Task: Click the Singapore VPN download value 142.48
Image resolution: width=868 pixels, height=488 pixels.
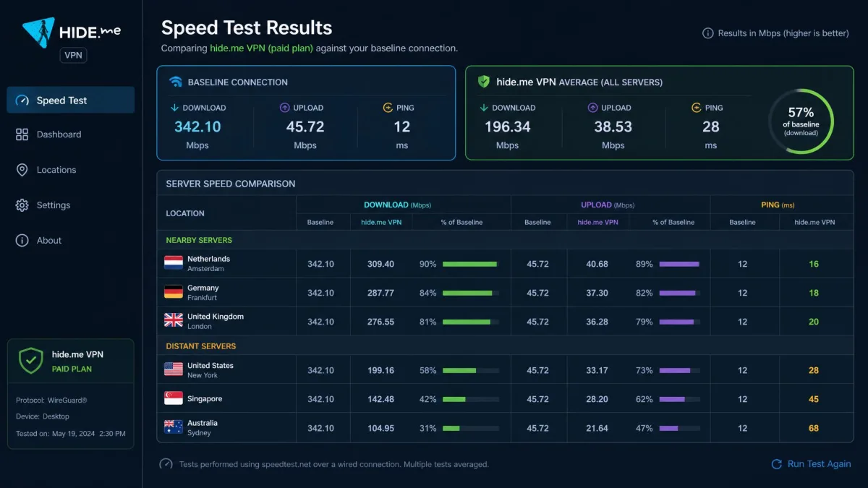Action: coord(380,399)
